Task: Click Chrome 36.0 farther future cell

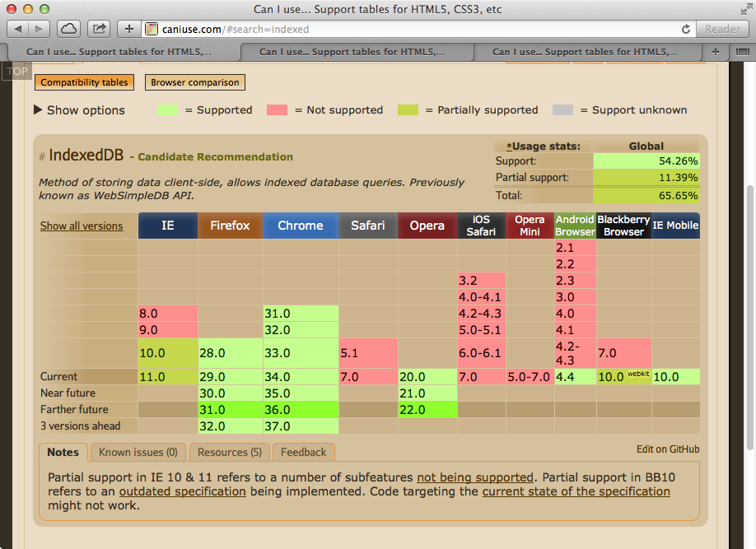Action: 301,410
